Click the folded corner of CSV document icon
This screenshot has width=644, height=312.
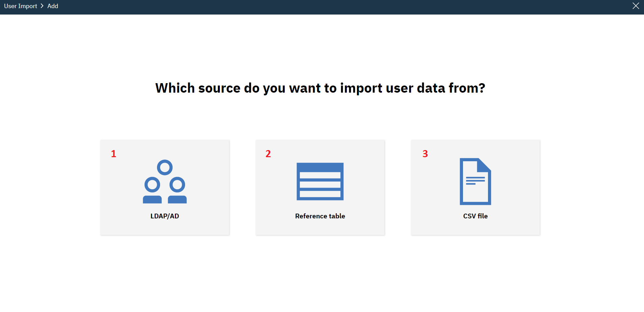484,165
